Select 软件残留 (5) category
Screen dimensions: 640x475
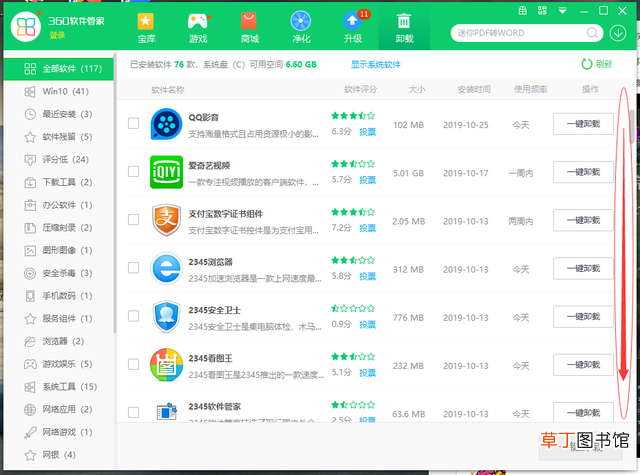58,137
